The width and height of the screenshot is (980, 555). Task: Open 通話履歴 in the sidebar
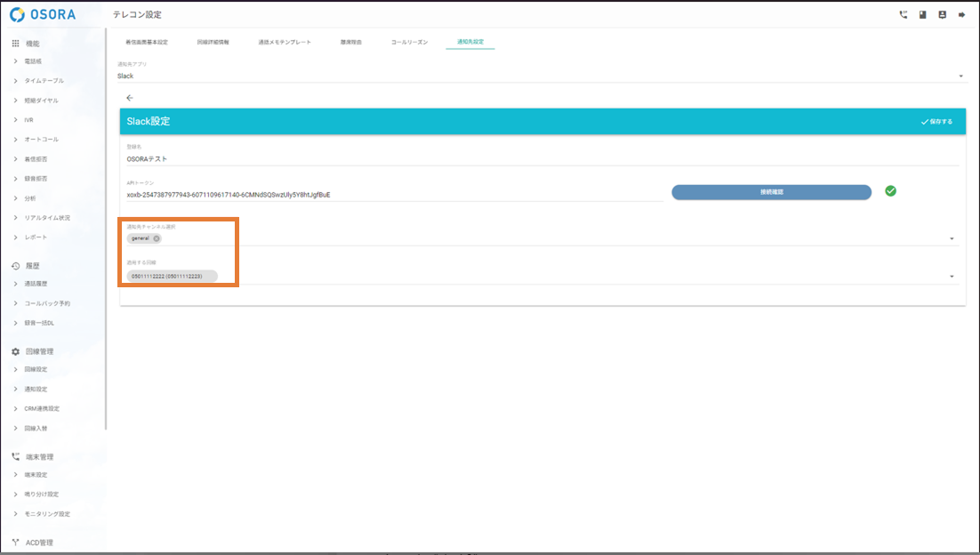tap(36, 284)
